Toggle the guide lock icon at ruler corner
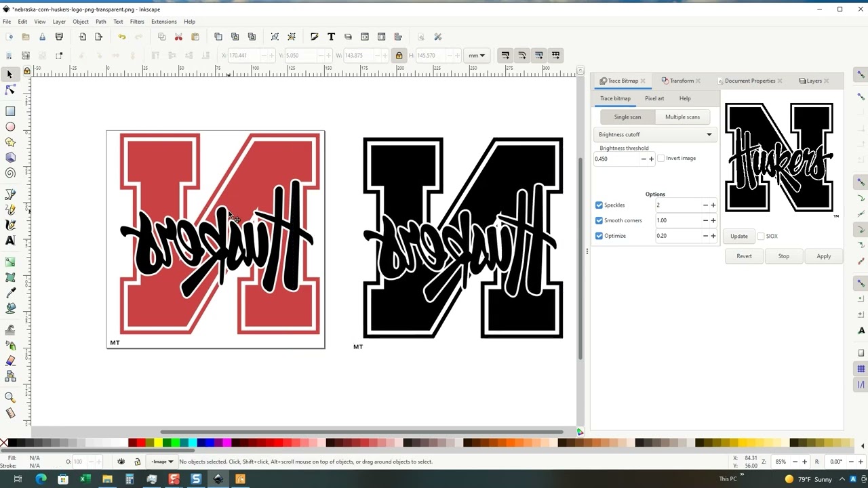This screenshot has height=488, width=868. click(27, 70)
